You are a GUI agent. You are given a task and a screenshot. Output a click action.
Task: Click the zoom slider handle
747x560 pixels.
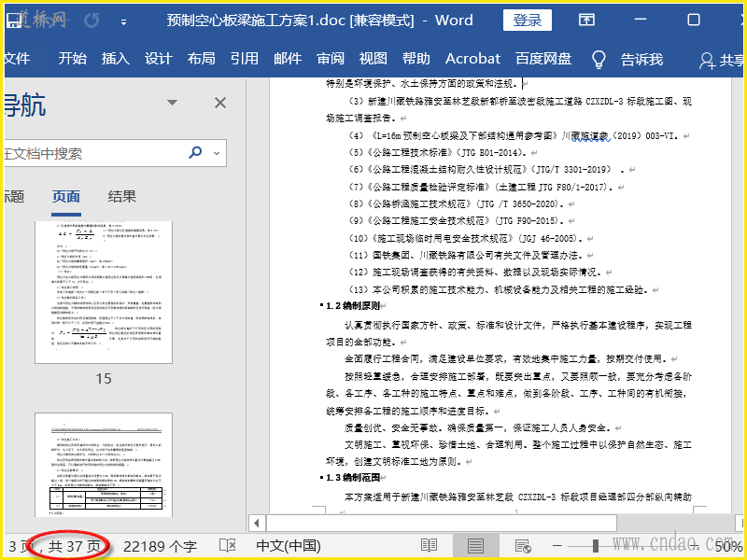(x=596, y=546)
